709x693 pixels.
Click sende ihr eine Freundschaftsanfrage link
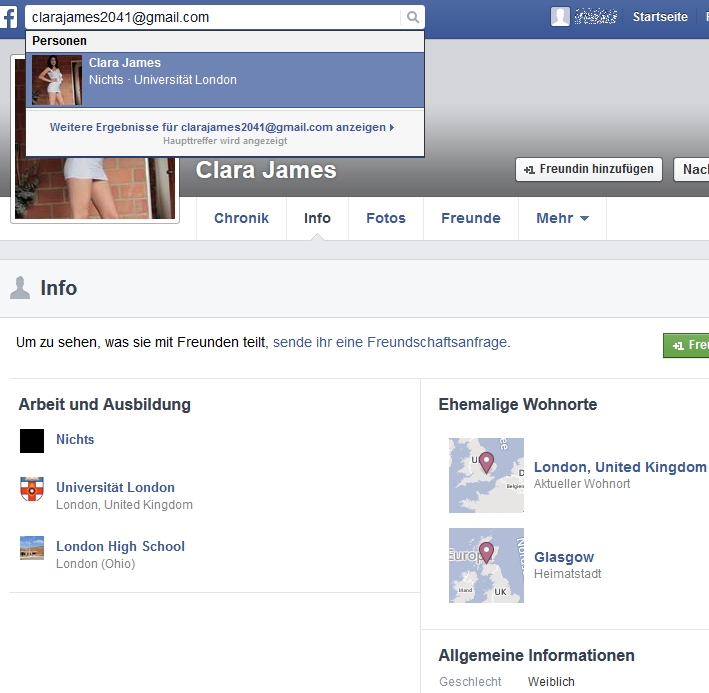tap(392, 342)
